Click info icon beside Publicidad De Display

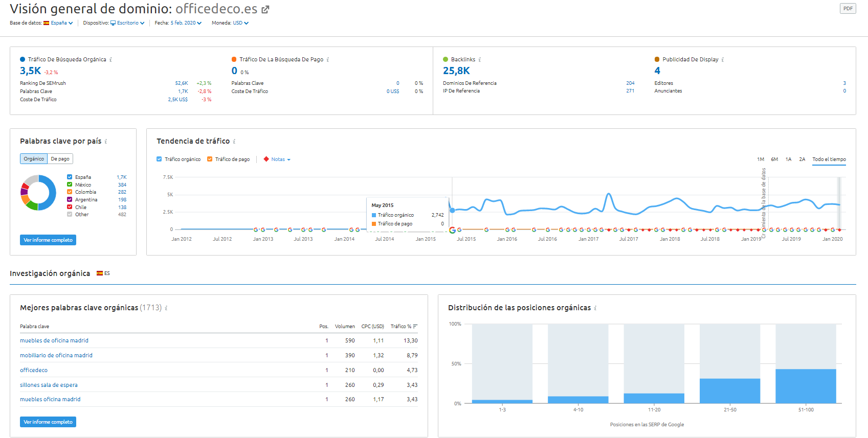(x=723, y=60)
